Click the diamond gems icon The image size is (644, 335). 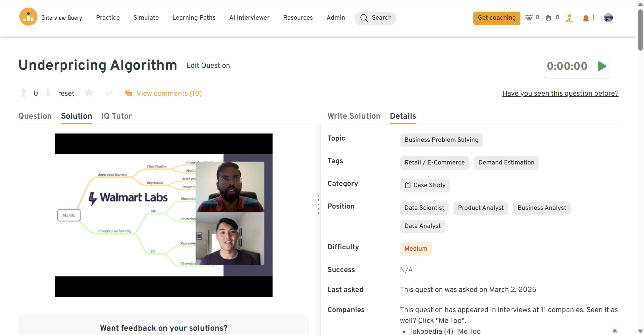click(x=529, y=18)
